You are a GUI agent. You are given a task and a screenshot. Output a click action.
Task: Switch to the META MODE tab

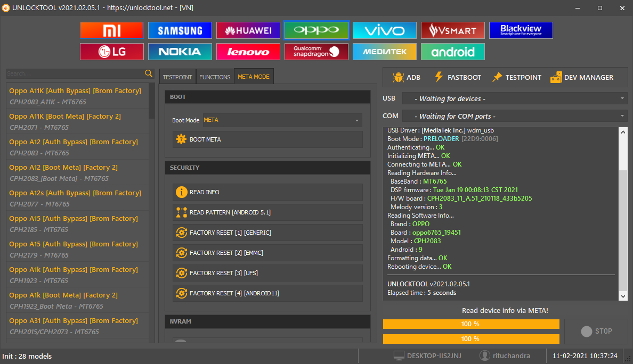(x=254, y=77)
